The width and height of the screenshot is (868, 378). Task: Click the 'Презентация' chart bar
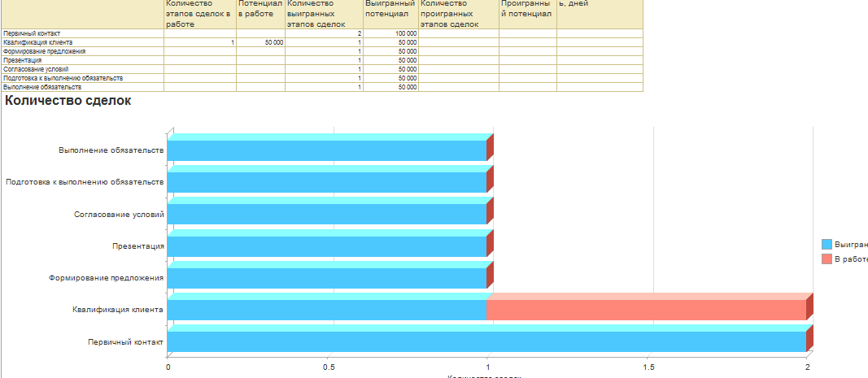pos(326,246)
